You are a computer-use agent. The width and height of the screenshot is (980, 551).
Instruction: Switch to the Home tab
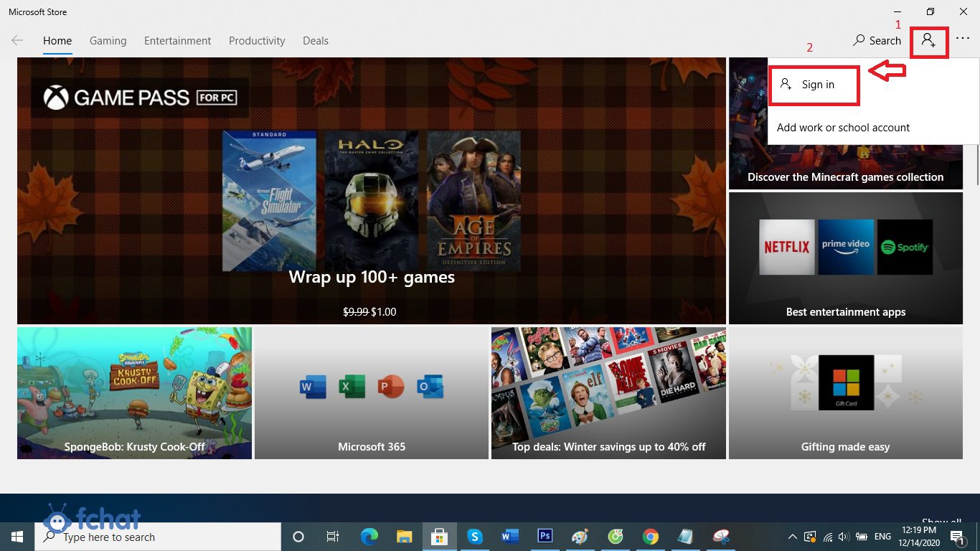57,41
